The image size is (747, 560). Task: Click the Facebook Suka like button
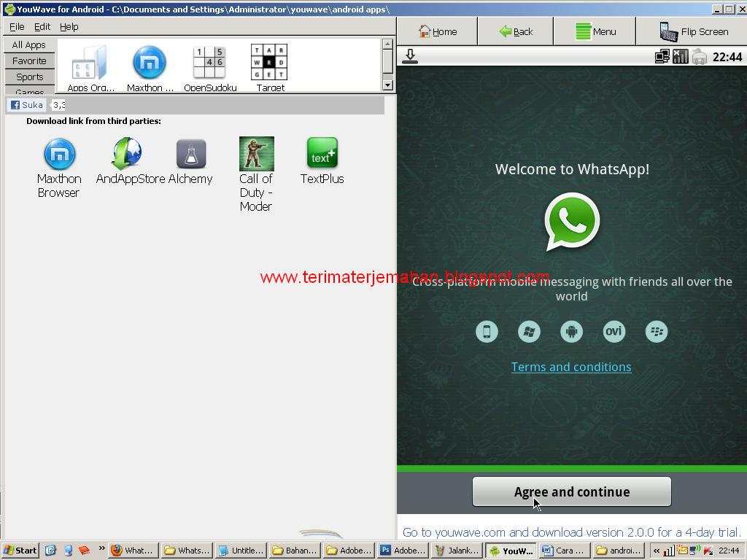pyautogui.click(x=27, y=105)
